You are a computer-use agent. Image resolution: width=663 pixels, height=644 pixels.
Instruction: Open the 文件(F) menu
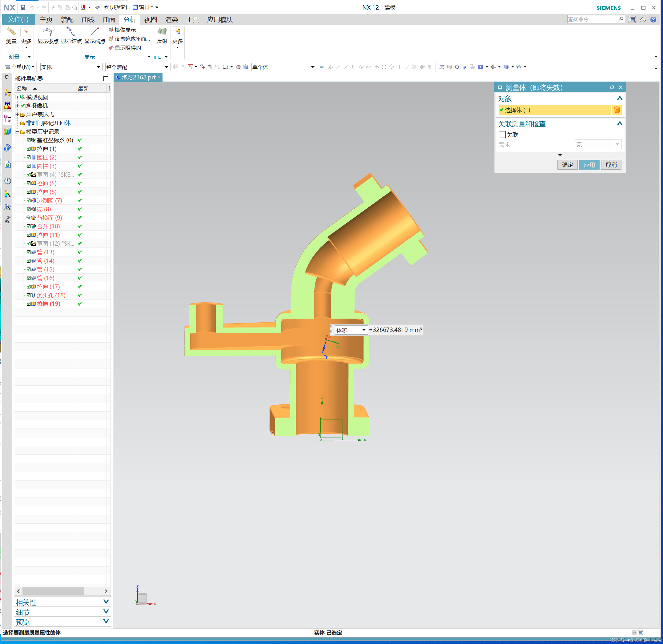tap(18, 20)
